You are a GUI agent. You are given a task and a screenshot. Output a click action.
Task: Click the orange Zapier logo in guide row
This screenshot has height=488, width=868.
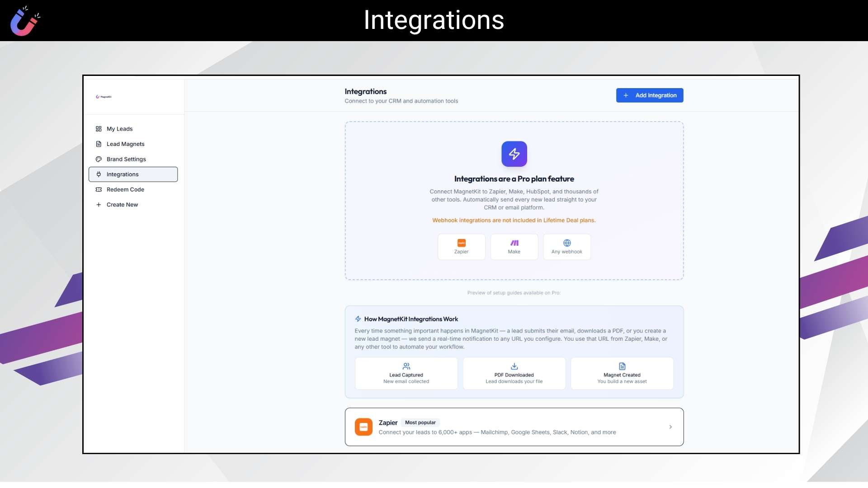363,427
